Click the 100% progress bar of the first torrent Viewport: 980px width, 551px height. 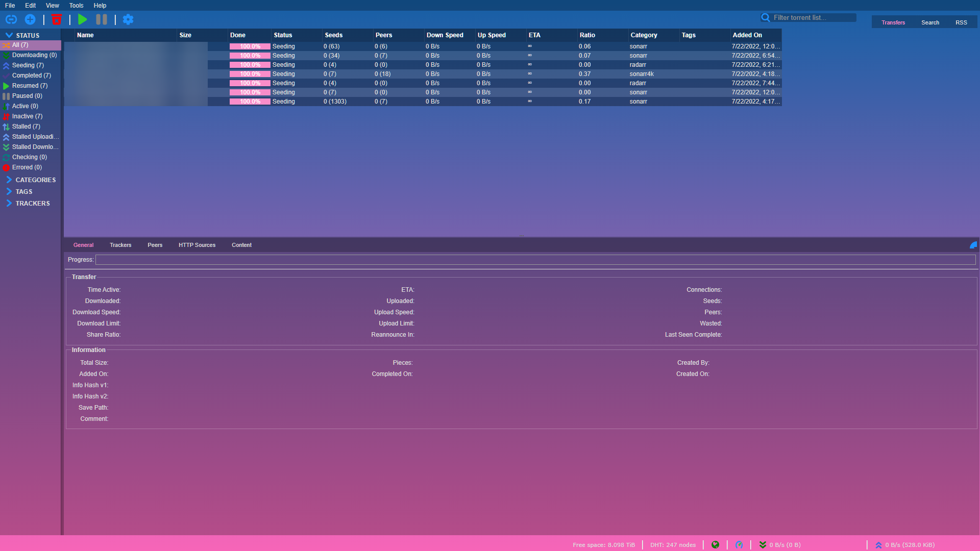[249, 46]
